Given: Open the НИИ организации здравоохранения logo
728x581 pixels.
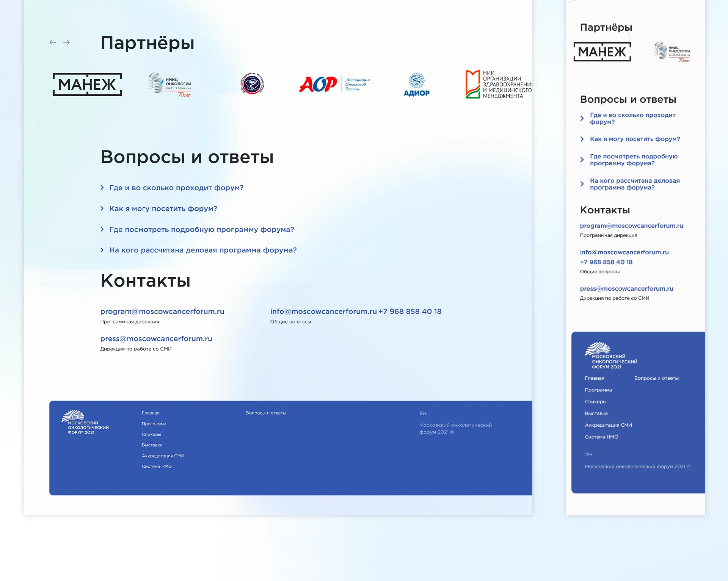Looking at the screenshot, I should (499, 84).
